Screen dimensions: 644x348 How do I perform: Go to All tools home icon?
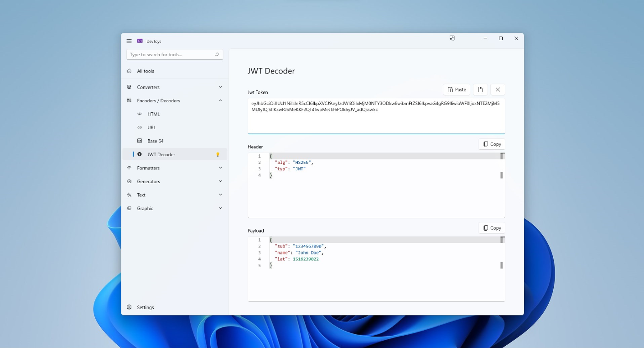129,71
